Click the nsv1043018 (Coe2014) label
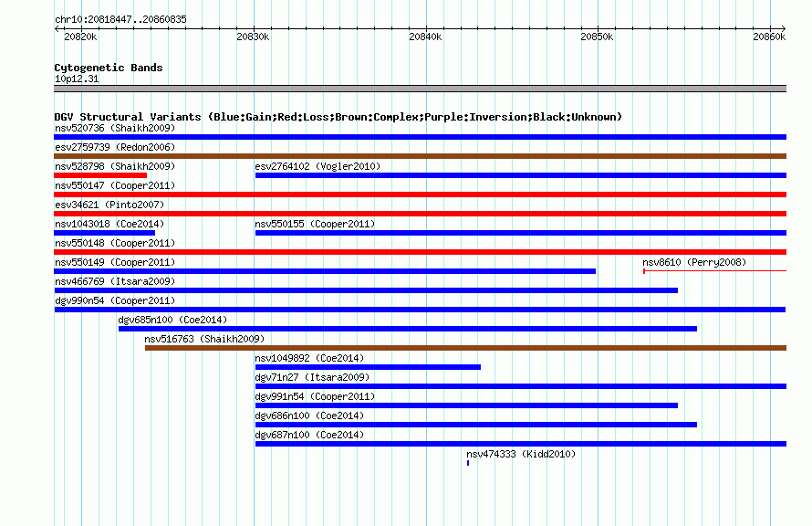Viewport: 812px width, 526px height. pos(109,224)
